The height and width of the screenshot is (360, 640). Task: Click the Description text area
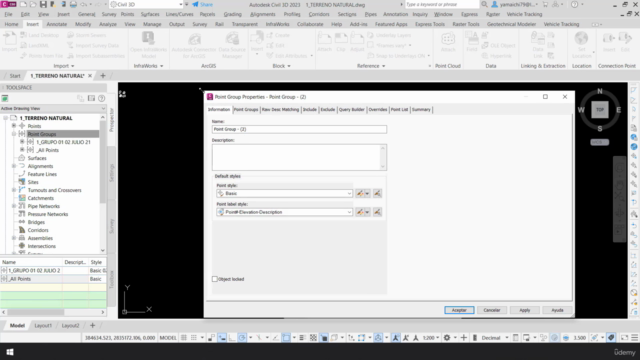click(x=299, y=157)
